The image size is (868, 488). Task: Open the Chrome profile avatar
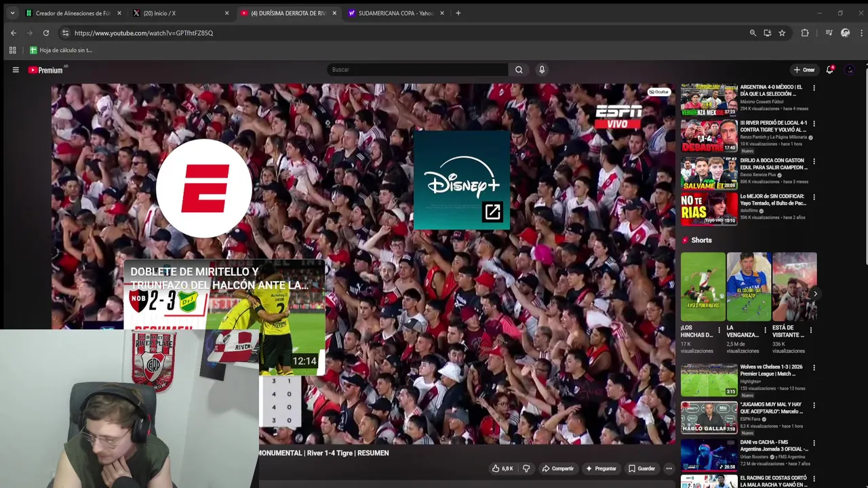(x=845, y=33)
